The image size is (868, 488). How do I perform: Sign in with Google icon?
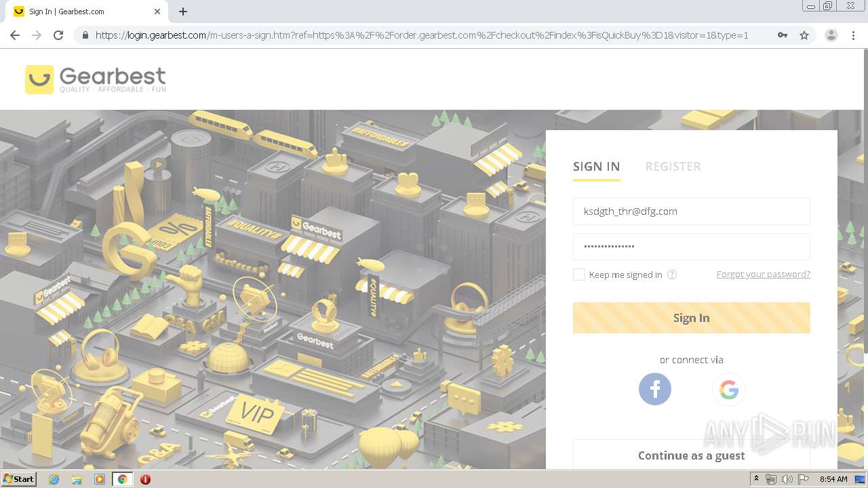pyautogui.click(x=729, y=389)
